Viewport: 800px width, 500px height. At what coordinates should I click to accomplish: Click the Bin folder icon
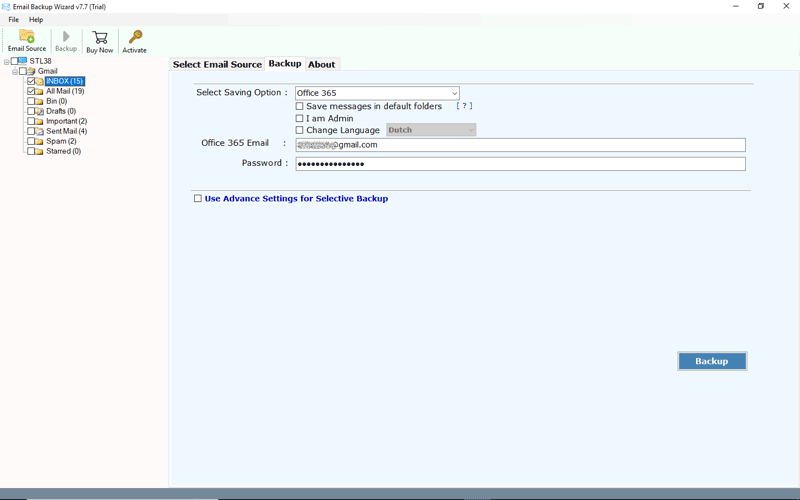click(39, 101)
